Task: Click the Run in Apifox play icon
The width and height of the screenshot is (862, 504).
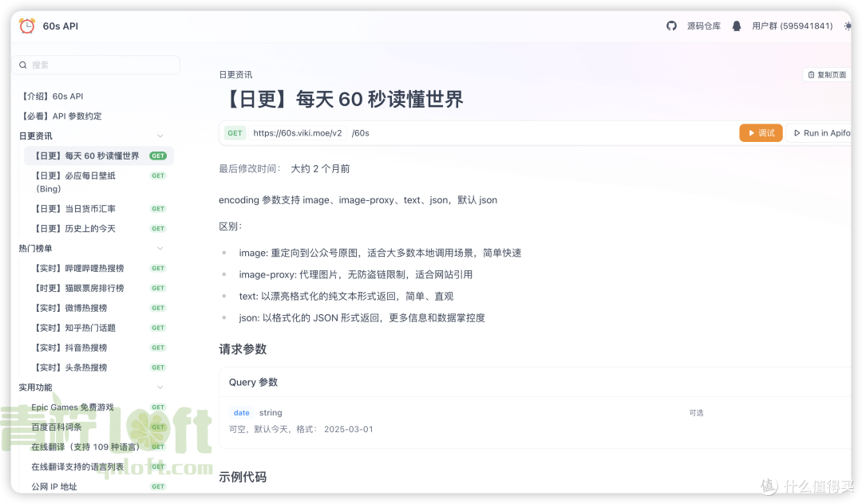Action: [x=796, y=132]
